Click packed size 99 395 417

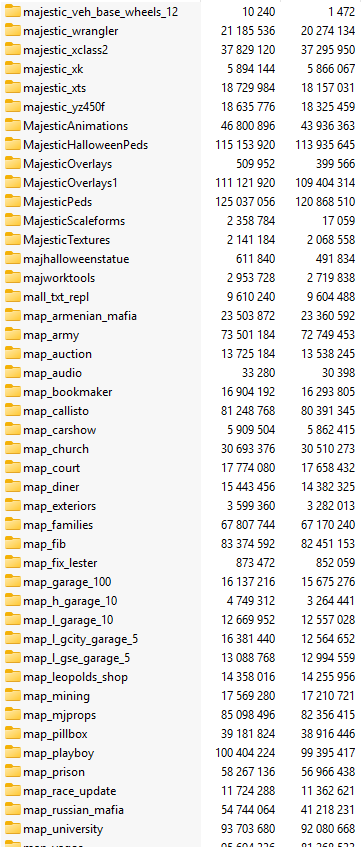(x=328, y=753)
